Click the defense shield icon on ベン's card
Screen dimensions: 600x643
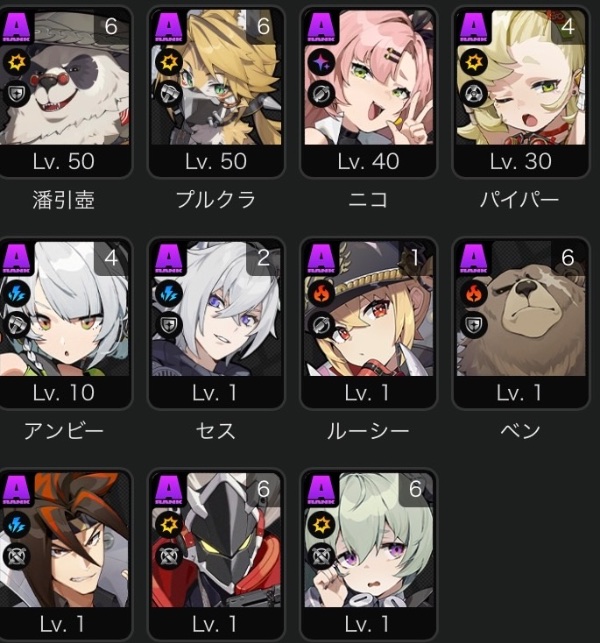click(x=474, y=325)
